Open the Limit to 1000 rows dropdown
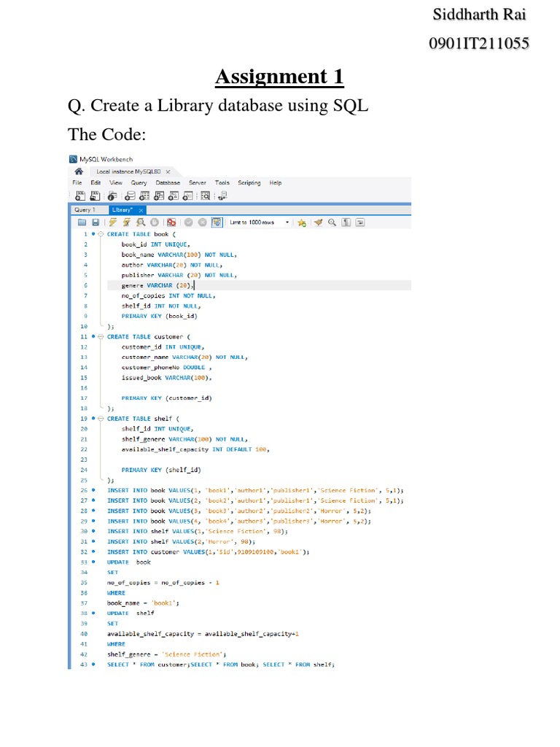 [260, 222]
